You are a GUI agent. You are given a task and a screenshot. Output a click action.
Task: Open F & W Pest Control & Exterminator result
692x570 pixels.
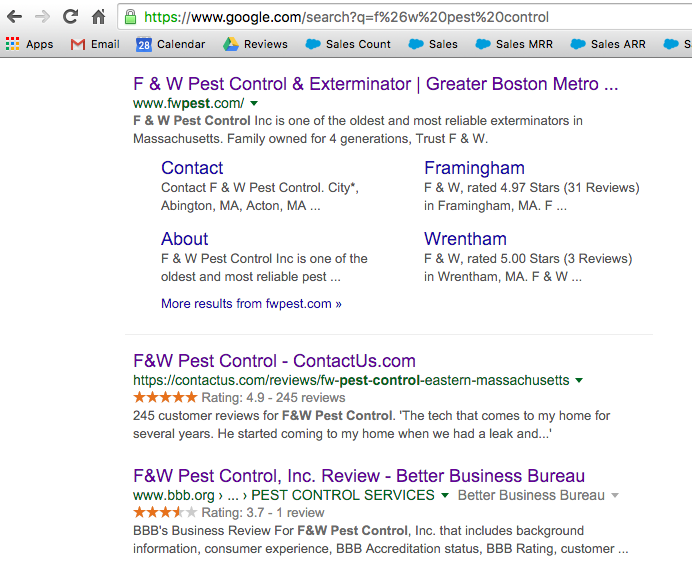click(376, 84)
